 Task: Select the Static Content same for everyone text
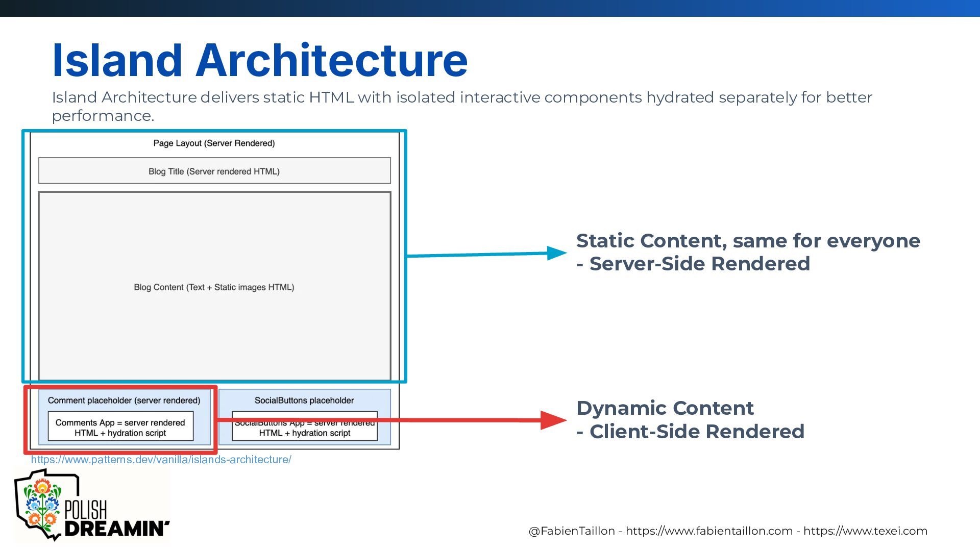click(x=748, y=241)
